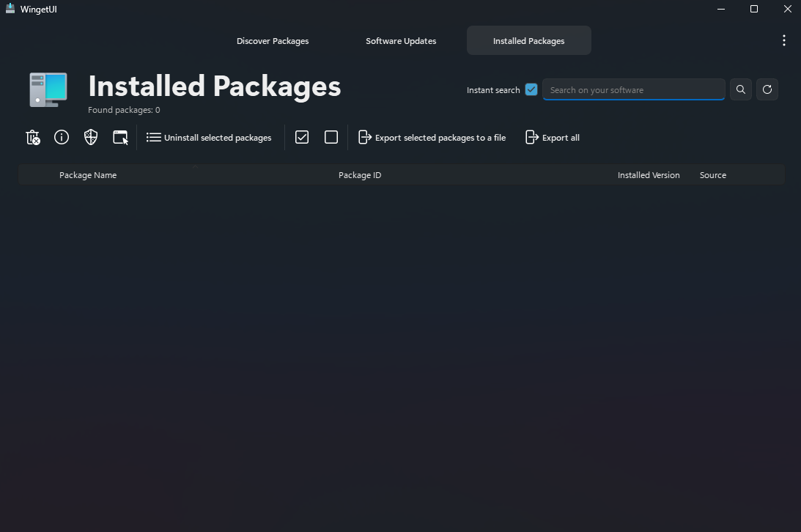
Task: Click Uninstall selected packages
Action: (209, 137)
